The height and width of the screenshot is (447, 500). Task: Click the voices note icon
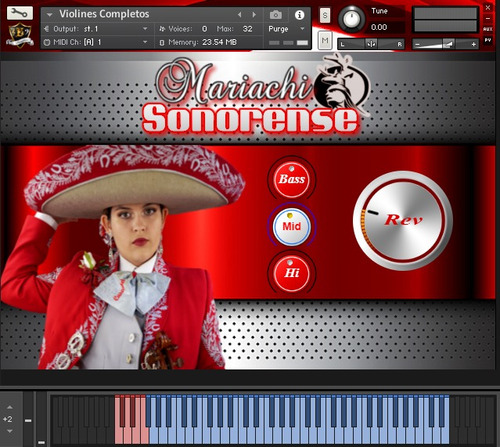click(x=162, y=29)
